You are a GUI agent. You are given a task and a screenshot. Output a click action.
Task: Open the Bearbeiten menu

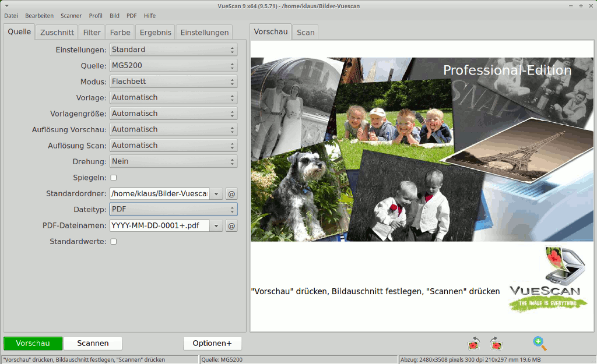(39, 16)
